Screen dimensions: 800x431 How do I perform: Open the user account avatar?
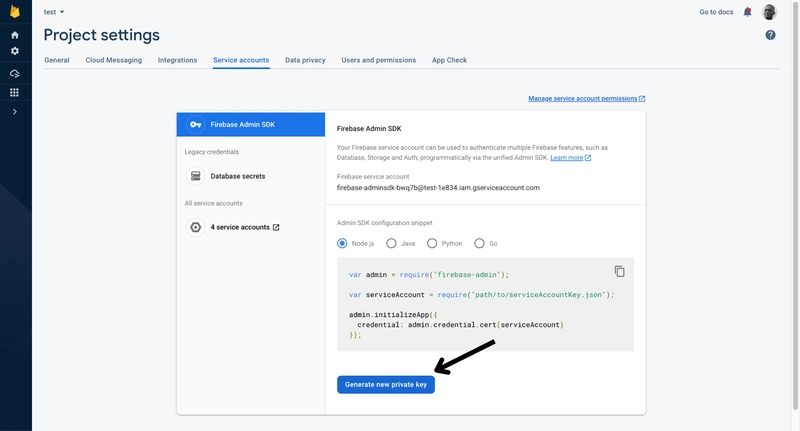tap(769, 12)
